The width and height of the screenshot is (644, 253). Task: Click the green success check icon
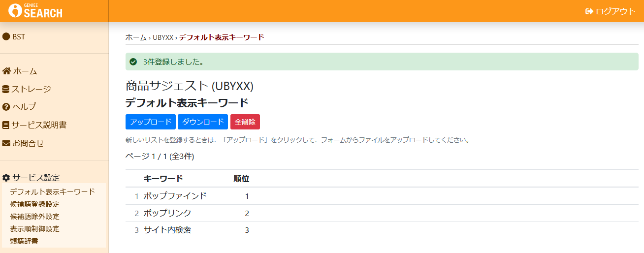pyautogui.click(x=133, y=62)
